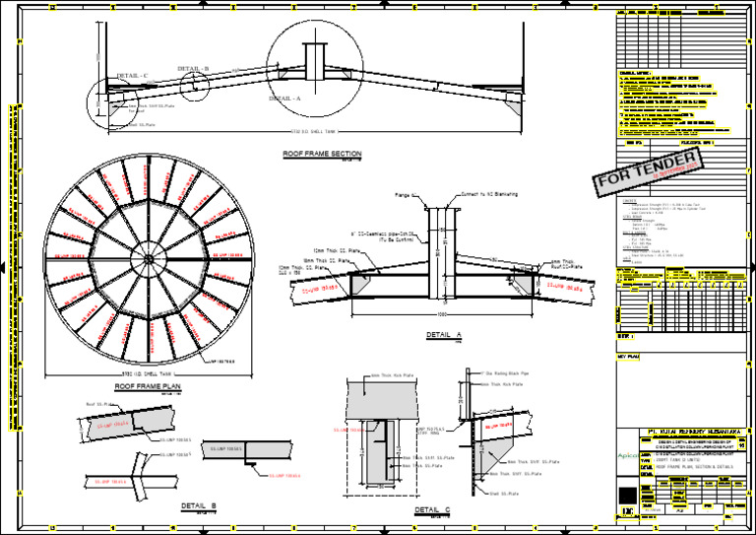Click the "UNP 150.75.6.5" leader label on roof plan
The width and height of the screenshot is (756, 535).
click(221, 362)
